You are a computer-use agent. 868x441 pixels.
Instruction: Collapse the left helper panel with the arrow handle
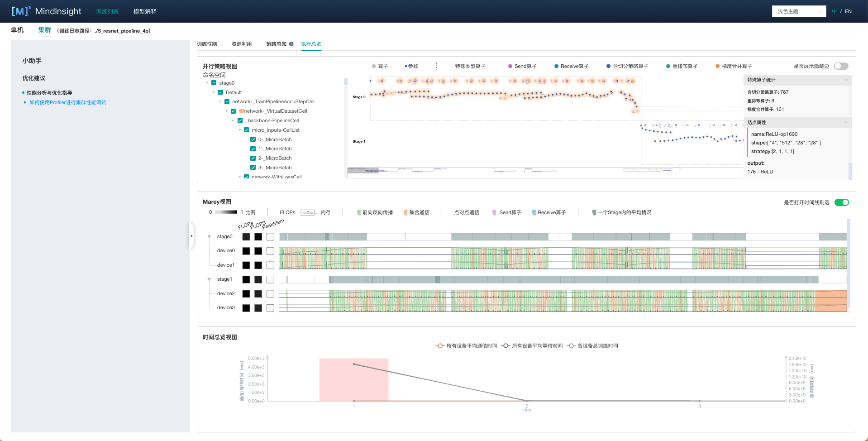191,236
